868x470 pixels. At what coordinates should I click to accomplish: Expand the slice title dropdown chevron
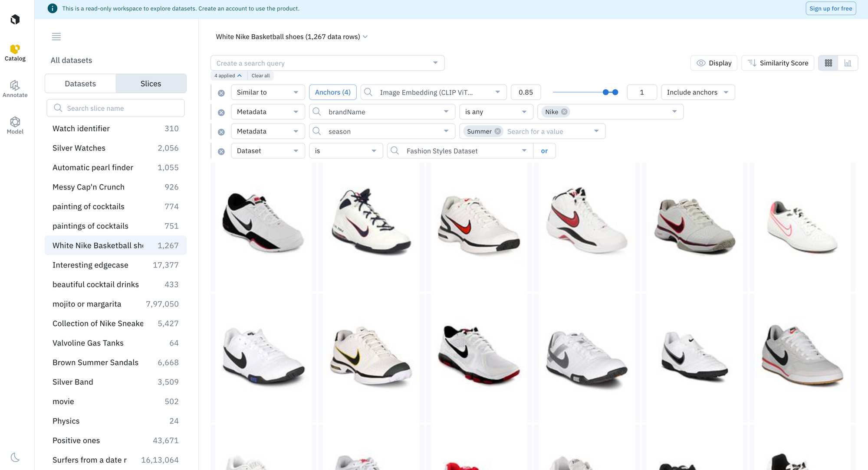365,37
